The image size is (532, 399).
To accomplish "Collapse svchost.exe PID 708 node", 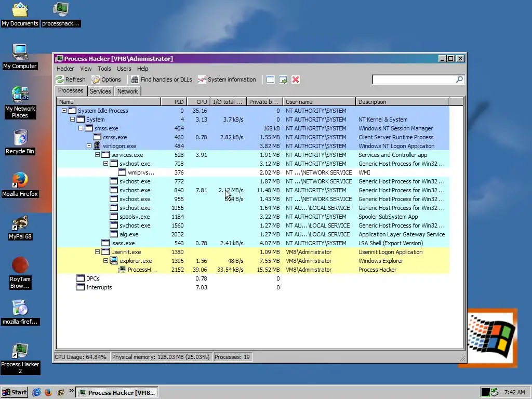I will click(x=105, y=164).
